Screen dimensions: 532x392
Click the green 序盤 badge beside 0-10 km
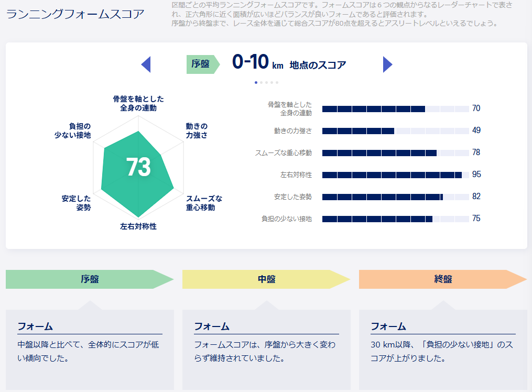click(202, 64)
